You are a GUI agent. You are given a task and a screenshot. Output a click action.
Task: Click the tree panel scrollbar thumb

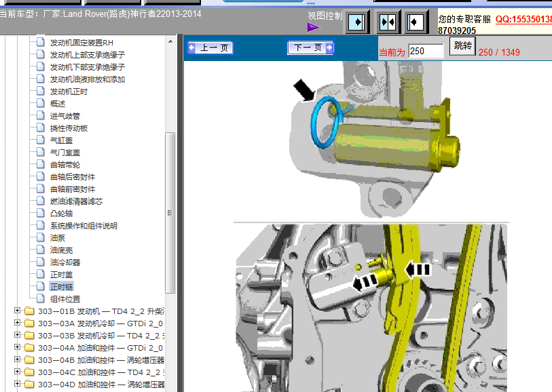pos(170,213)
